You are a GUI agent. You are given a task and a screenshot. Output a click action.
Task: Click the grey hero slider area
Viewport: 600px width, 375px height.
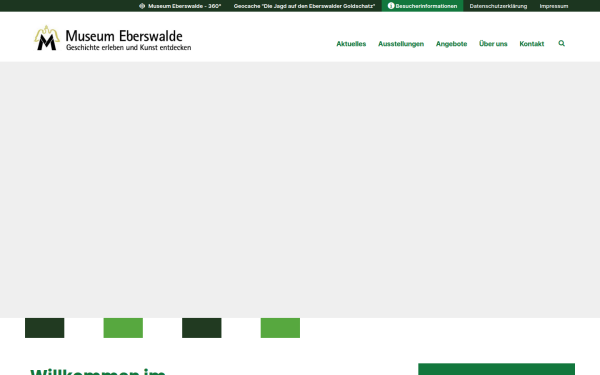pyautogui.click(x=300, y=190)
